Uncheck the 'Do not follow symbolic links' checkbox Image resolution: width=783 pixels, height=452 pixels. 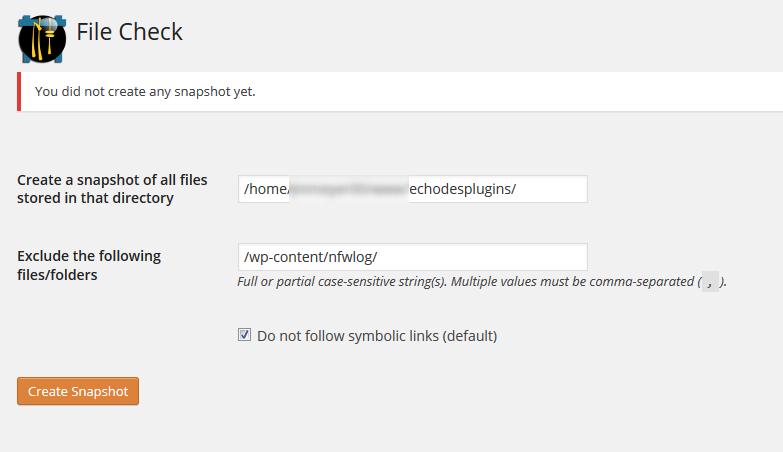coord(244,335)
